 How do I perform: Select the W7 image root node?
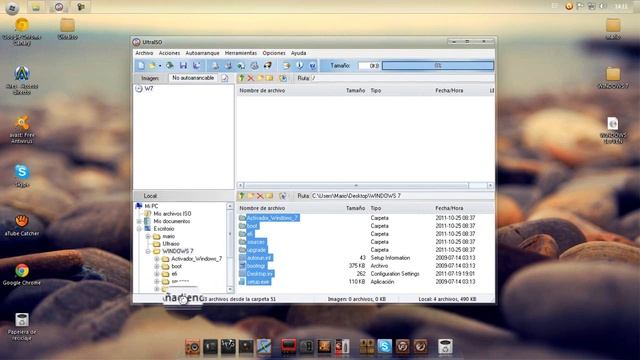(145, 89)
